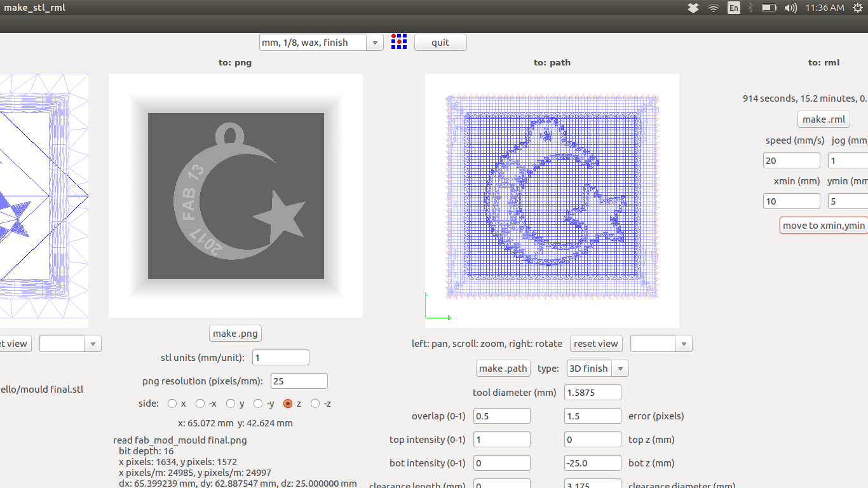The width and height of the screenshot is (868, 488).
Task: Open the Dropbox tray icon
Action: [x=693, y=8]
